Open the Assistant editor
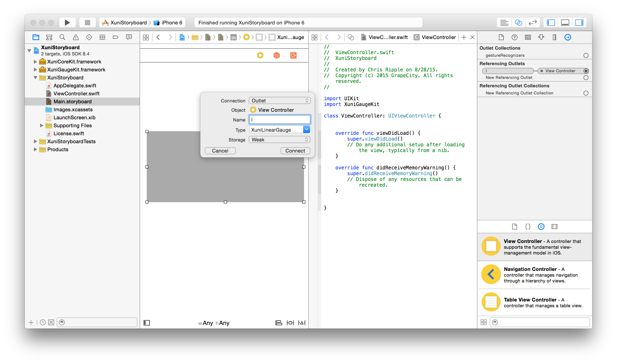 click(518, 23)
